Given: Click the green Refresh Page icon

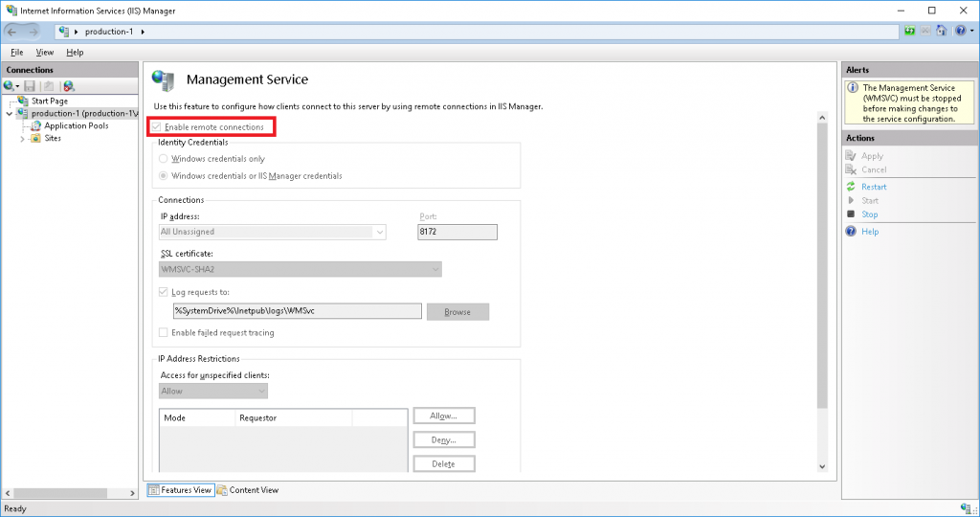Looking at the screenshot, I should (x=909, y=32).
